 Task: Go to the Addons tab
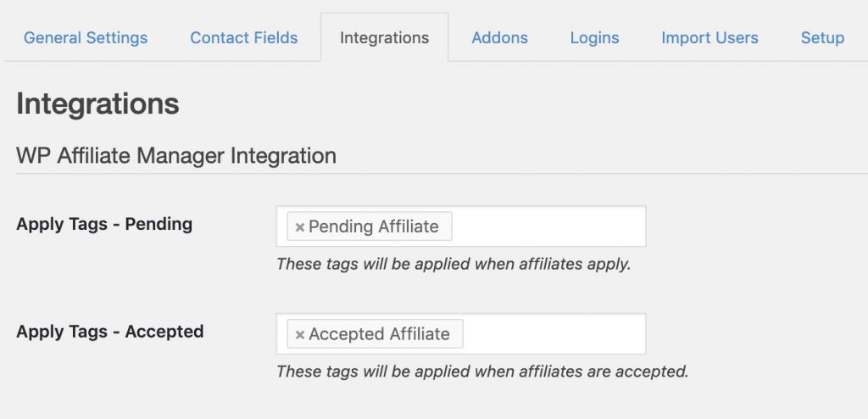tap(500, 38)
